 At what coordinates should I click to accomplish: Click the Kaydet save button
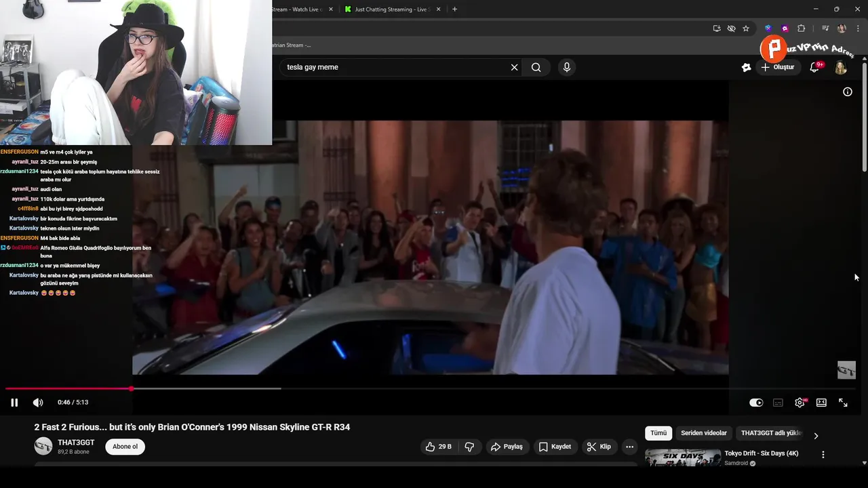tap(555, 447)
